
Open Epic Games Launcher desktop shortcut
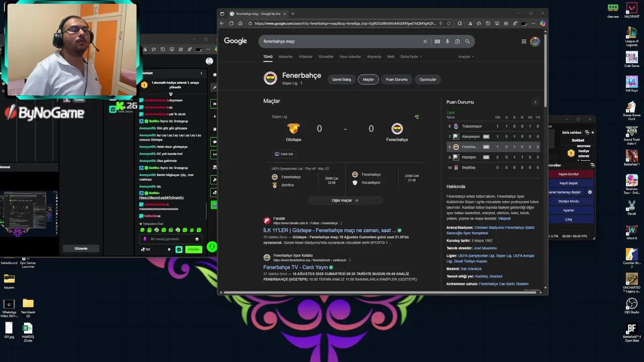click(x=28, y=263)
